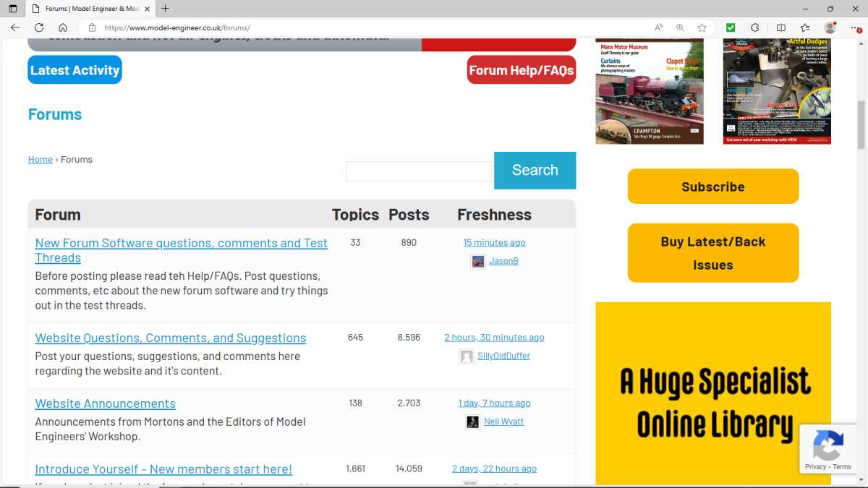This screenshot has width=868, height=488.
Task: View JasonB's profile link
Action: point(503,261)
